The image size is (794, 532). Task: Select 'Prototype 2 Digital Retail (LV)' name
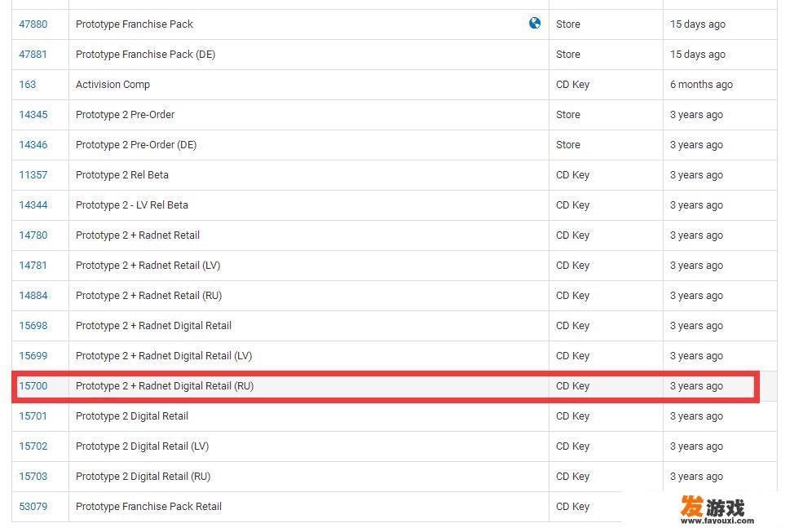(143, 446)
